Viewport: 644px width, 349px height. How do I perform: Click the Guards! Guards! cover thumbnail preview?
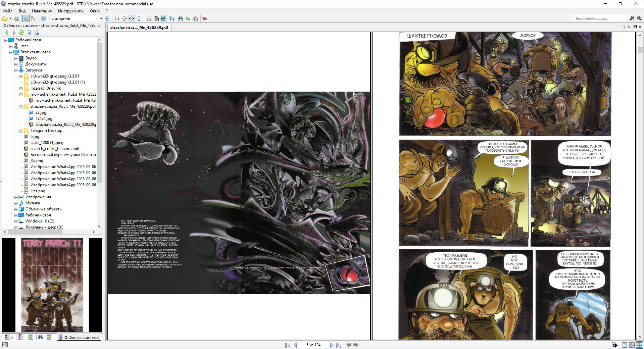(x=52, y=285)
